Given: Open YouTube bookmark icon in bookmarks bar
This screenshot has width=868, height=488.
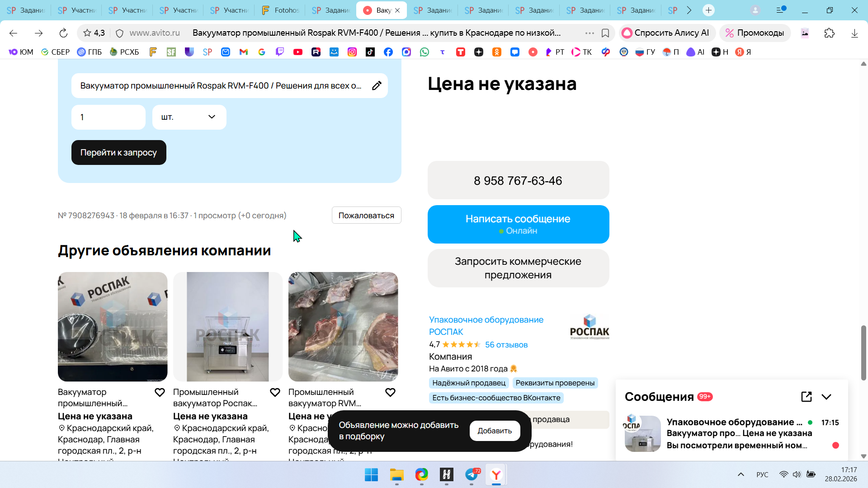Looking at the screenshot, I should (x=297, y=52).
